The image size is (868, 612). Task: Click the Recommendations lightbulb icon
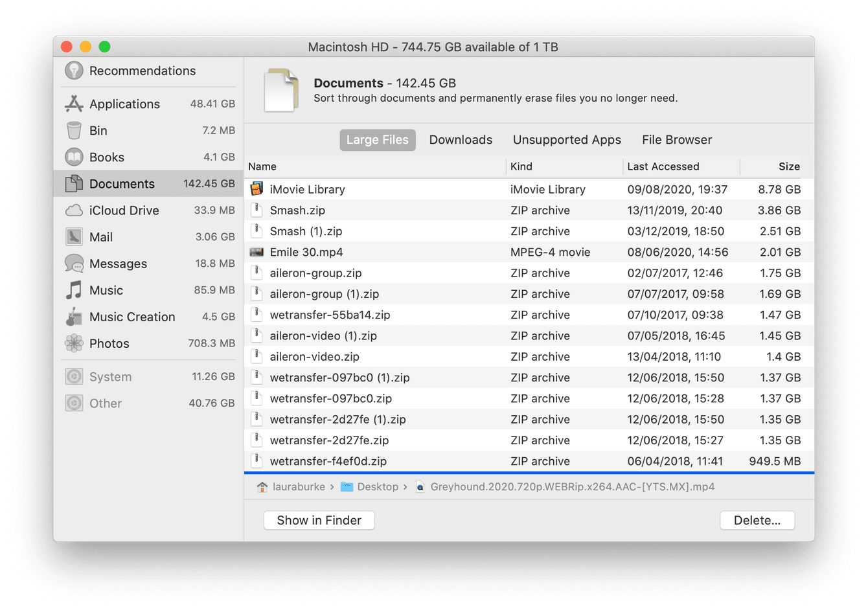coord(73,71)
